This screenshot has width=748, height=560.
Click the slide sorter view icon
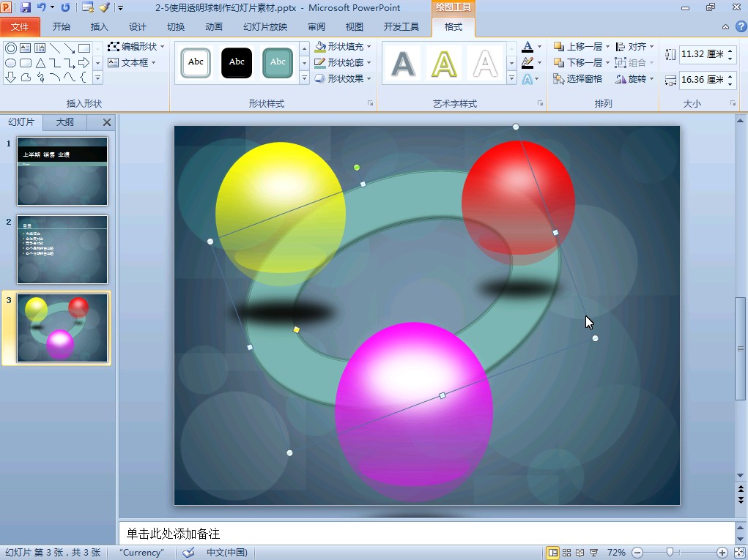point(566,553)
